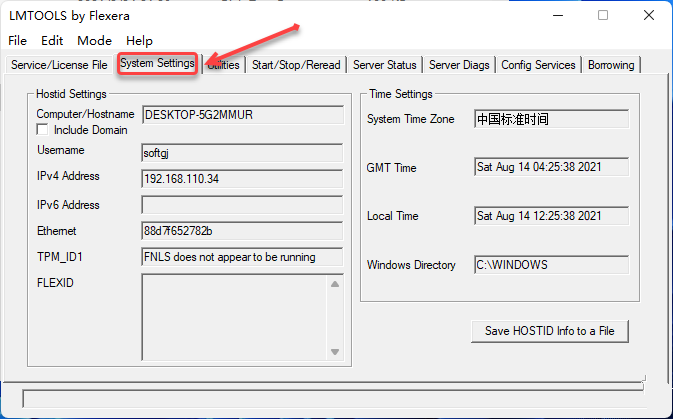Click the Windows Directory field
This screenshot has width=673, height=419.
click(552, 265)
